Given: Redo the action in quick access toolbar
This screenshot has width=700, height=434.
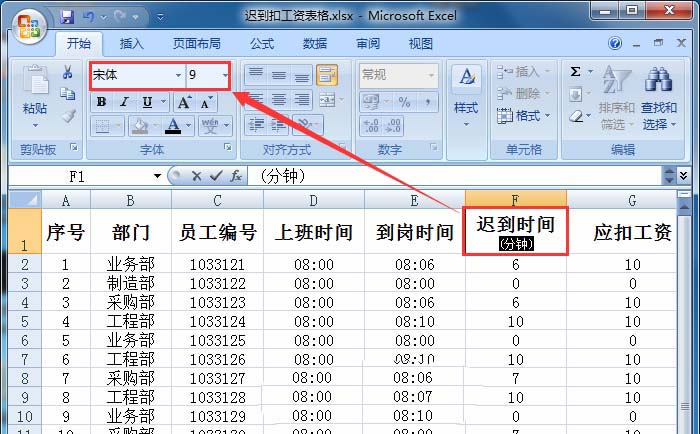Looking at the screenshot, I should point(120,17).
